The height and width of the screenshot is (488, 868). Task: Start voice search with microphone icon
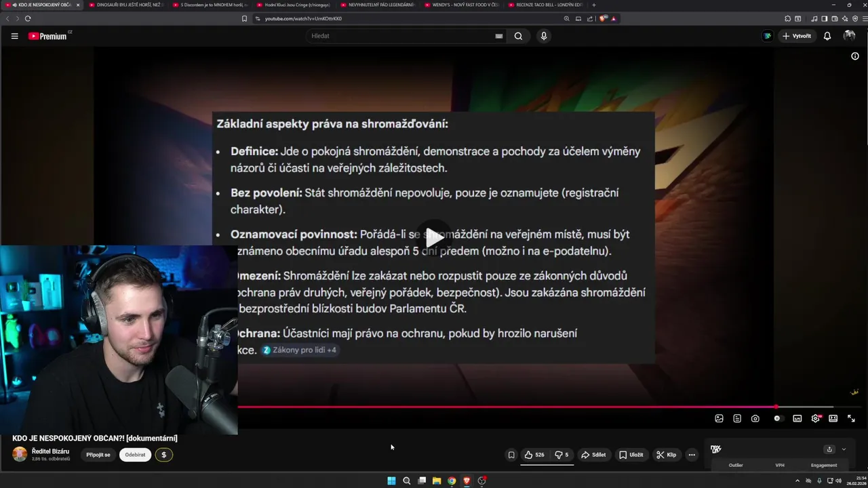(x=543, y=36)
